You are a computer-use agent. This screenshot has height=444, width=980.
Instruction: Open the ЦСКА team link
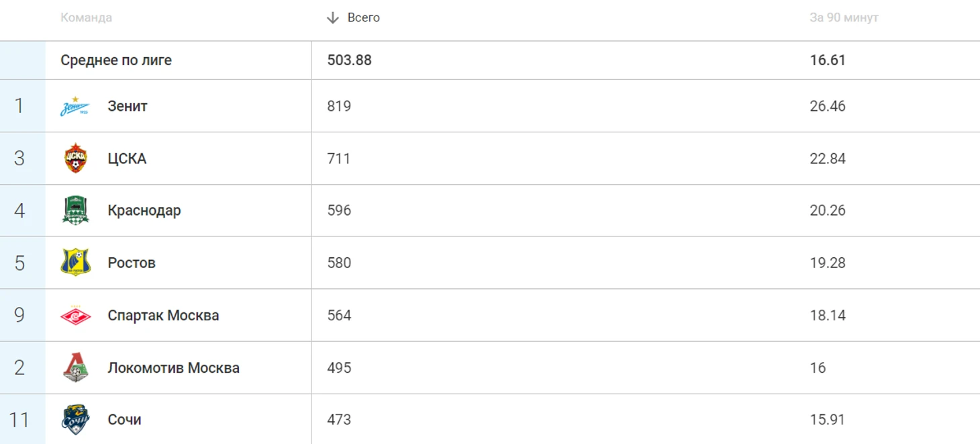tap(127, 159)
